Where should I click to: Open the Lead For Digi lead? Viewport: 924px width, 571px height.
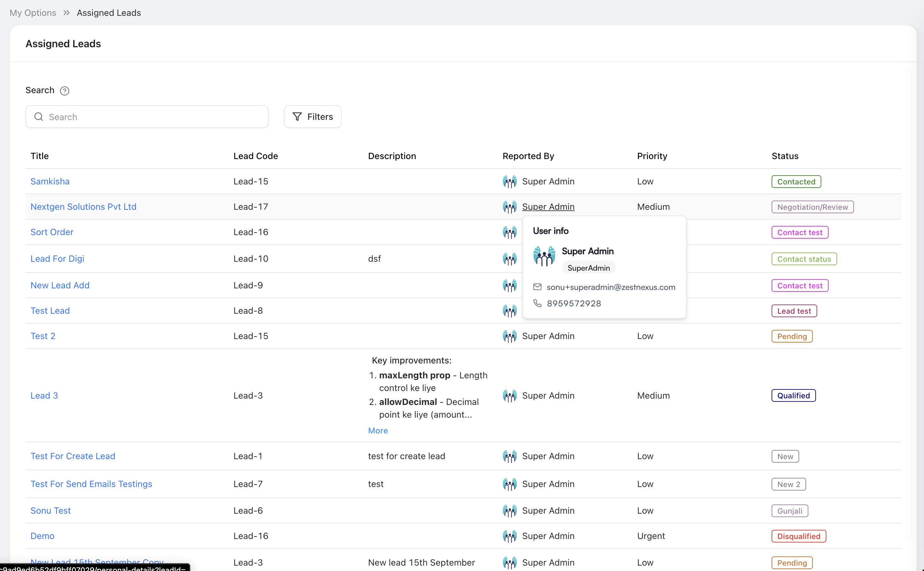(x=57, y=259)
